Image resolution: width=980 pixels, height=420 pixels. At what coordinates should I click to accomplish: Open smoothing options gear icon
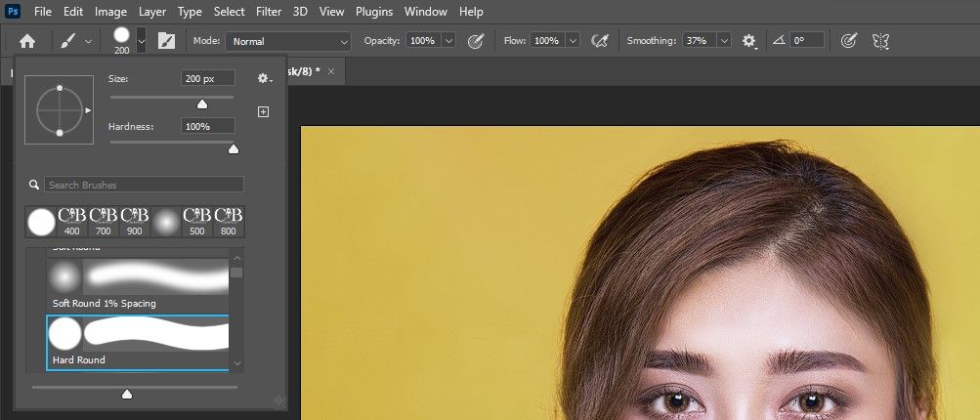[x=749, y=41]
